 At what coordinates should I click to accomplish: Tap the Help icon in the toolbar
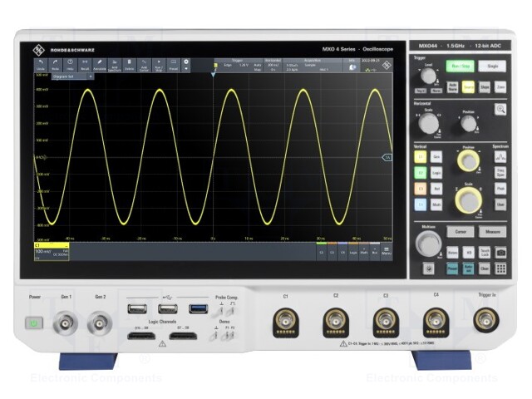(70, 64)
